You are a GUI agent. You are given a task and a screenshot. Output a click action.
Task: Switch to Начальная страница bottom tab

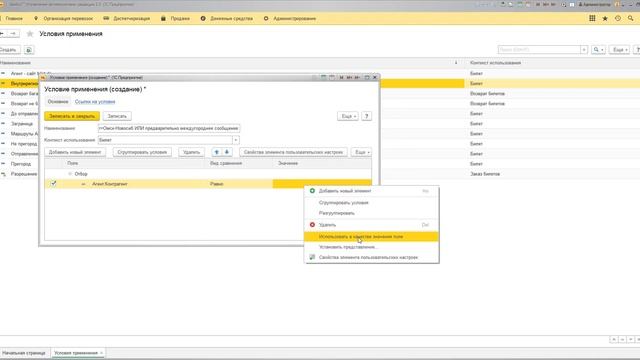(24, 353)
